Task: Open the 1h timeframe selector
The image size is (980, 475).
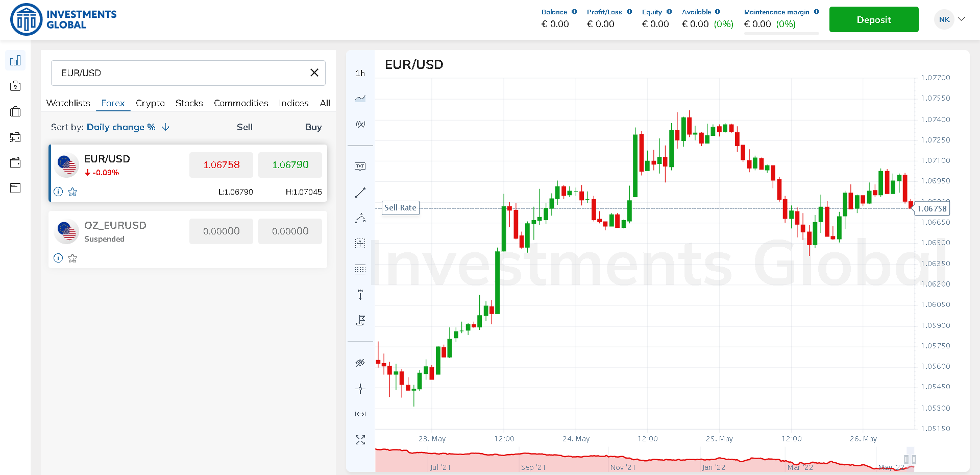Action: (360, 73)
